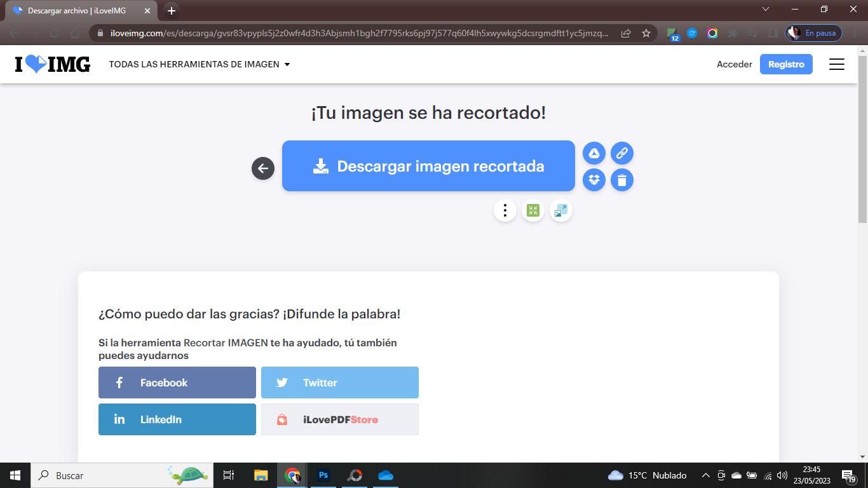Continue to the resize image tool icon

[x=561, y=210]
